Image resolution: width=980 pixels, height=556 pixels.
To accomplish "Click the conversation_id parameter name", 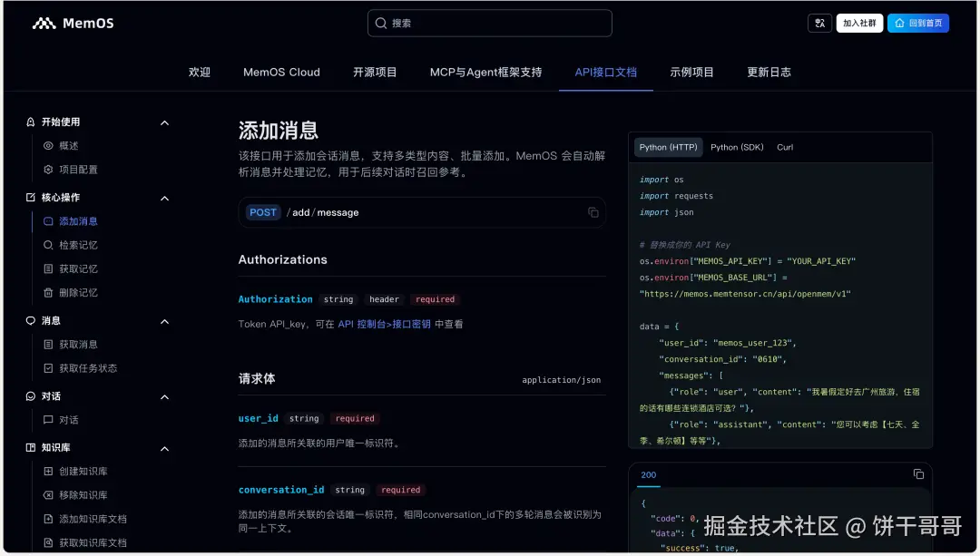I will point(281,490).
